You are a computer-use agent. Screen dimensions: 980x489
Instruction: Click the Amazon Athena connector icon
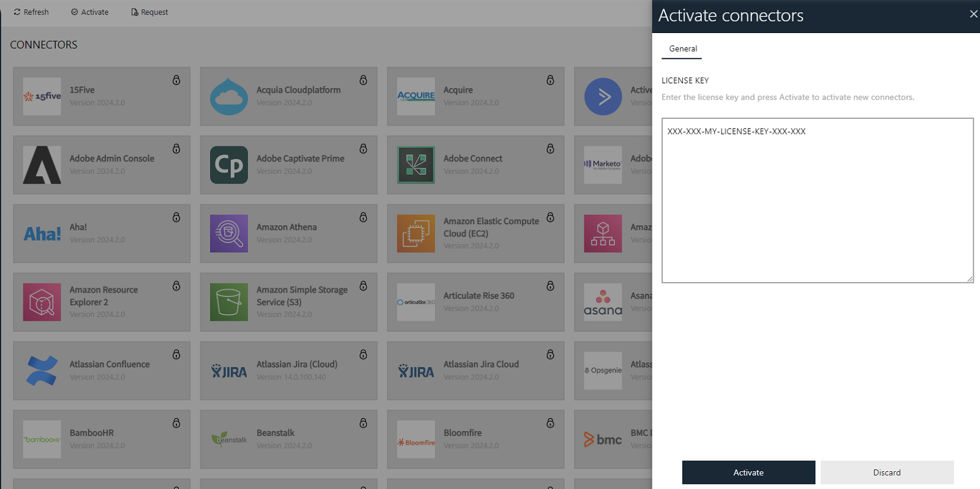coord(228,233)
